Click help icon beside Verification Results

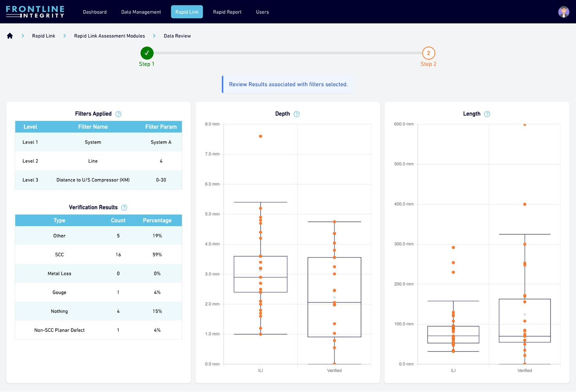click(124, 208)
